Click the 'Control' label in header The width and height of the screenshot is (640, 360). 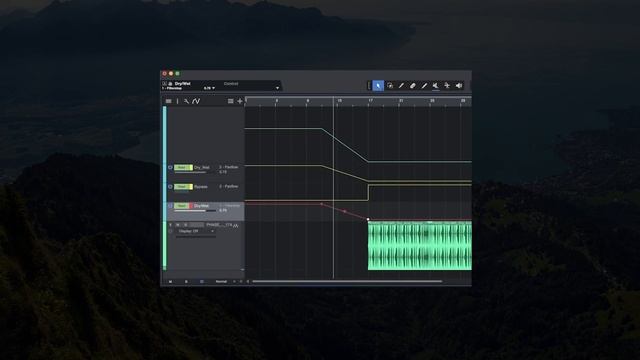pyautogui.click(x=231, y=83)
